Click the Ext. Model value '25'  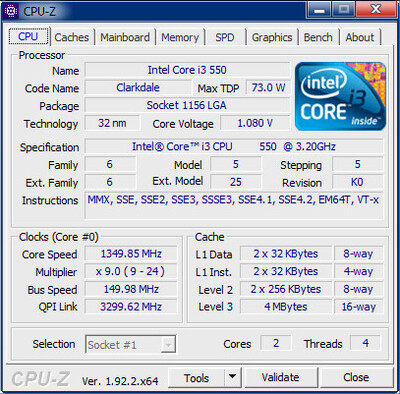click(x=236, y=182)
